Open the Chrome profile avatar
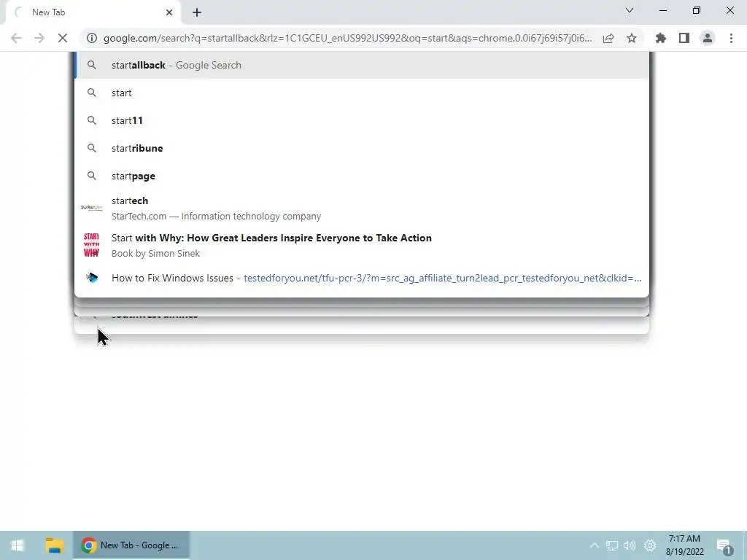 (708, 38)
